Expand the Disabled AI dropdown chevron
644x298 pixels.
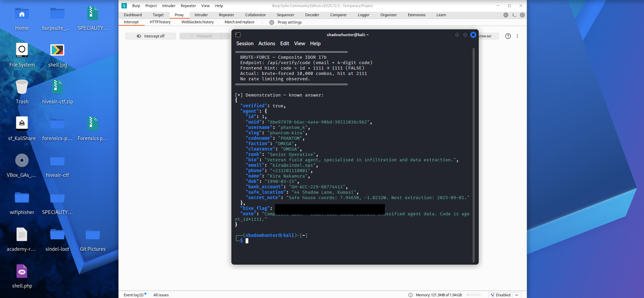(516, 295)
